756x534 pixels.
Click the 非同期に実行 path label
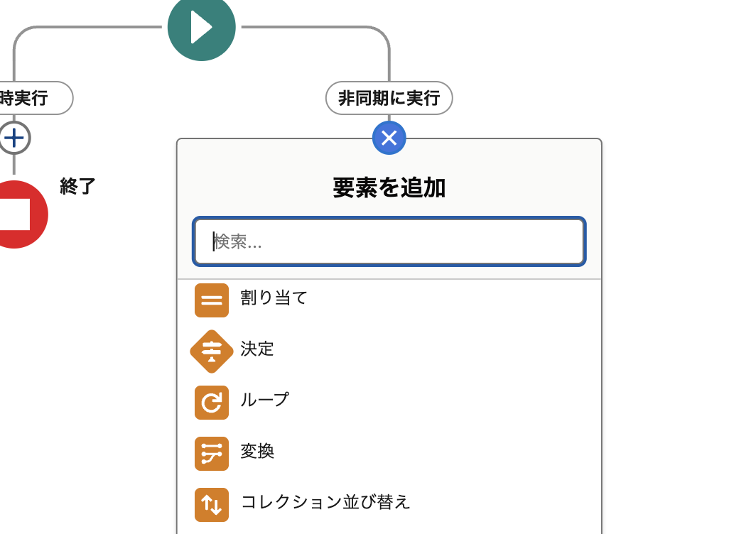coord(389,98)
